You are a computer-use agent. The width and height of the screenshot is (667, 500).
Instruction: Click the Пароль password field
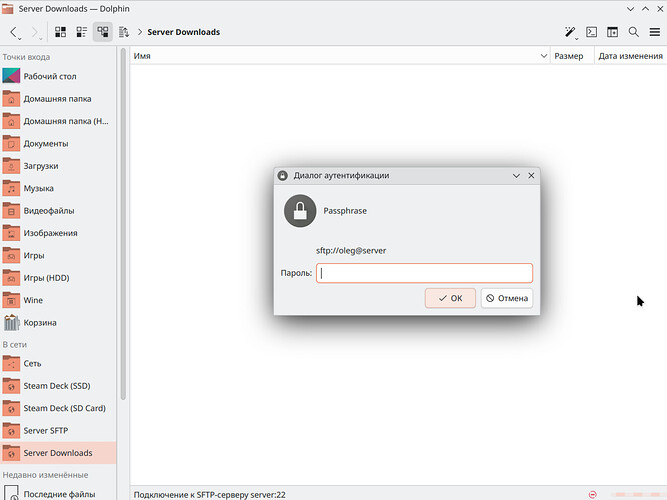424,273
